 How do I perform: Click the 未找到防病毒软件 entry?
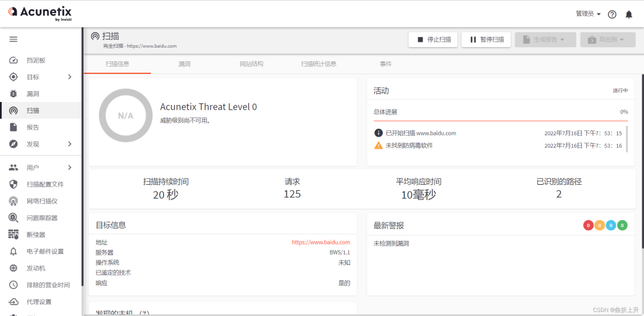coord(409,145)
